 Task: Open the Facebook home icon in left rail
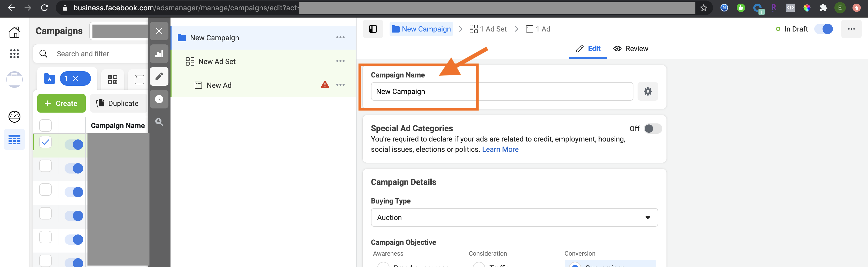[14, 32]
